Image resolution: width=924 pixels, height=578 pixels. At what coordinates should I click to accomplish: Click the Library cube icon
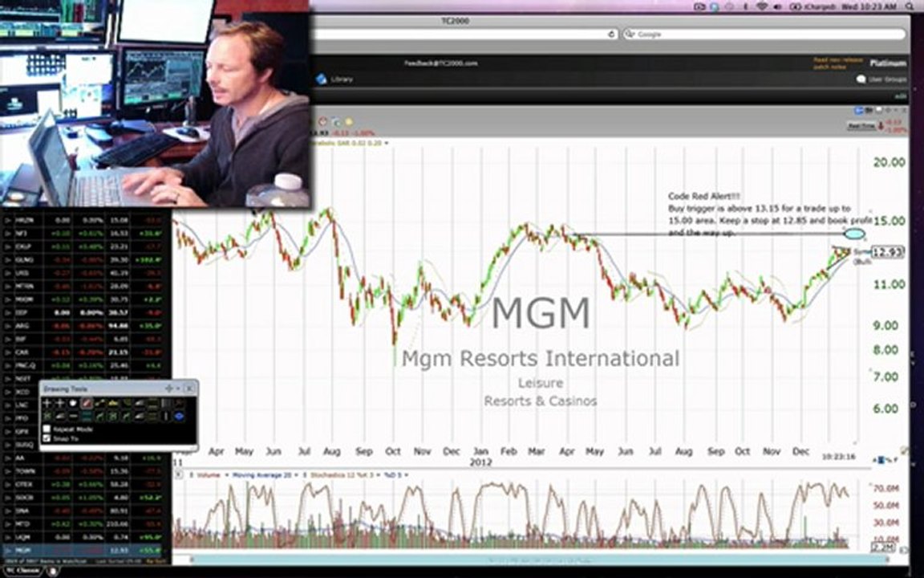321,79
